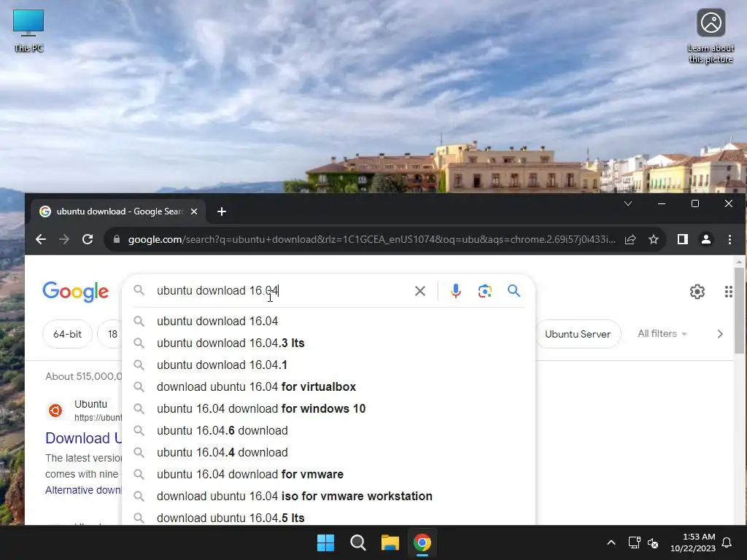
Task: Choose suggestion 'download ubuntu 16.04.5 lts'
Action: coord(329,518)
